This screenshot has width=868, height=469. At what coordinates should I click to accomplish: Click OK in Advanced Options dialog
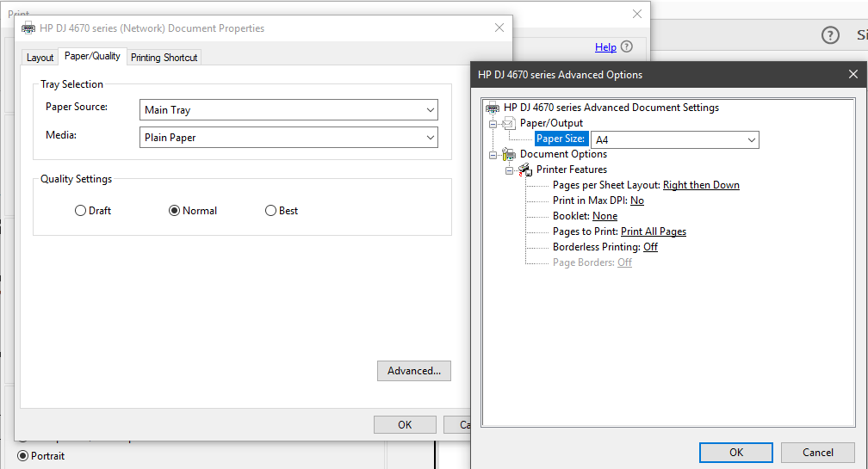(x=735, y=453)
